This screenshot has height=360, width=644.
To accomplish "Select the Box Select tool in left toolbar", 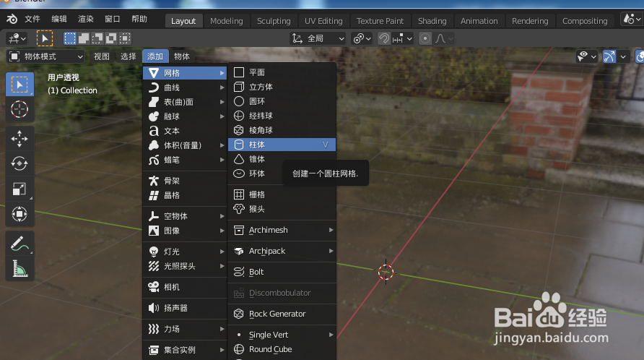I will point(19,85).
